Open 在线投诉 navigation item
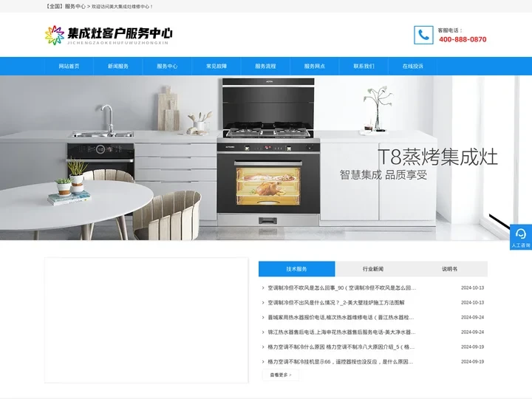This screenshot has height=399, width=532. (x=413, y=66)
